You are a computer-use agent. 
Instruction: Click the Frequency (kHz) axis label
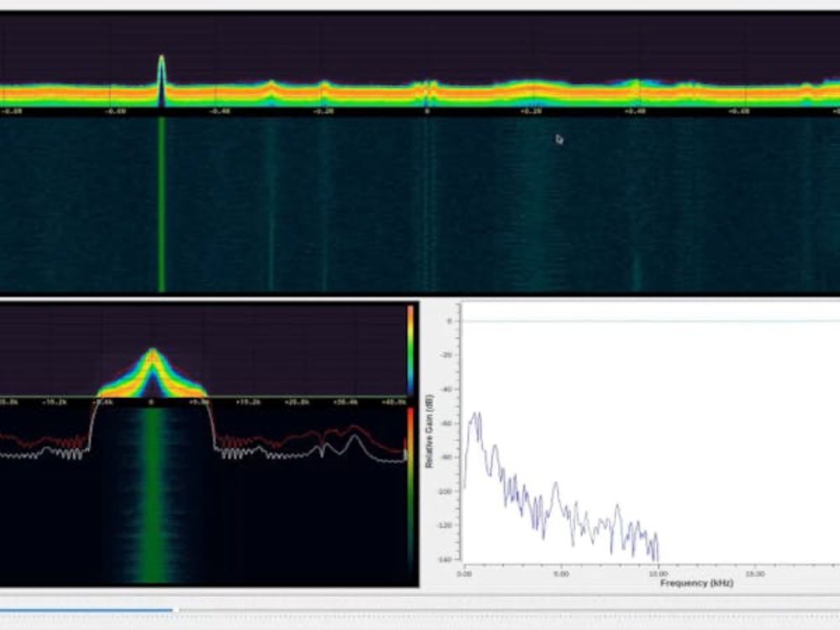(696, 583)
